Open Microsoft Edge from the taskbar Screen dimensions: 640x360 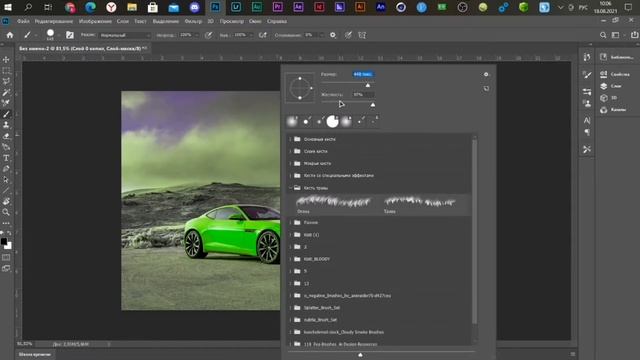point(91,7)
